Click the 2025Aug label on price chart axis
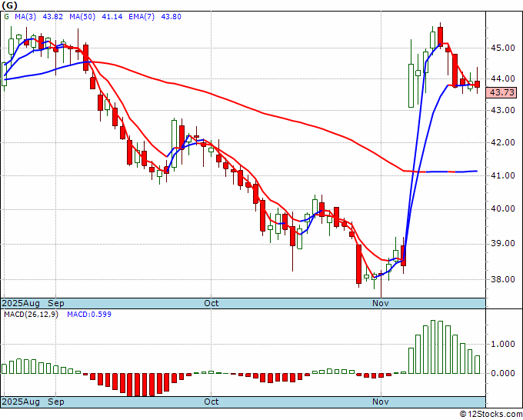The width and height of the screenshot is (523, 420). [21, 303]
